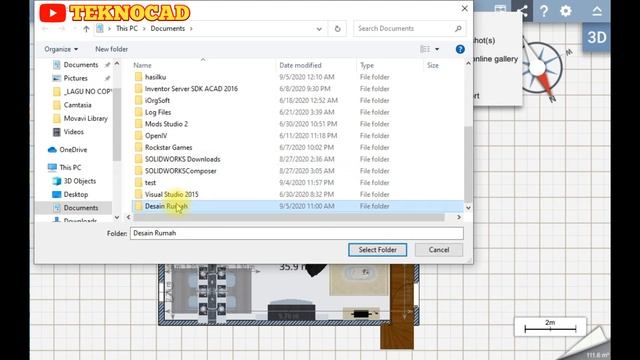Click the Folder name input field
This screenshot has width=640, height=360.
coord(297,233)
